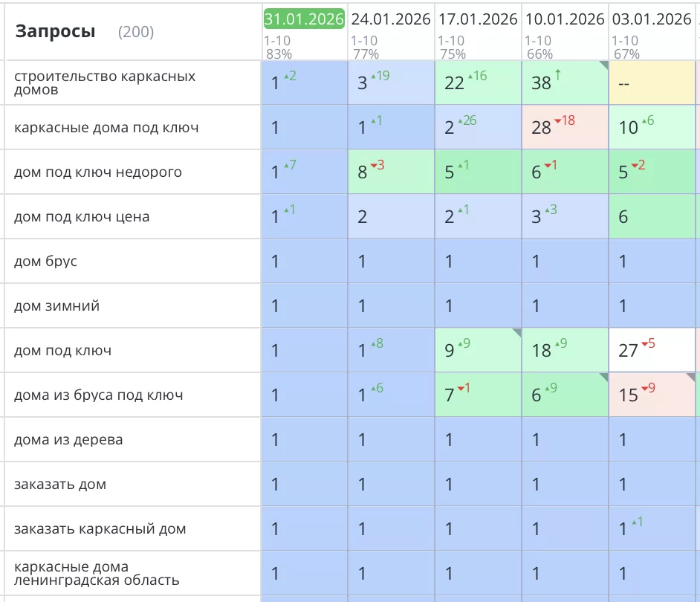Click corner marker in 'дома из бруса под ключ' 10.01.2026 cell
Viewport: 700px width, 602px height.
(603, 378)
